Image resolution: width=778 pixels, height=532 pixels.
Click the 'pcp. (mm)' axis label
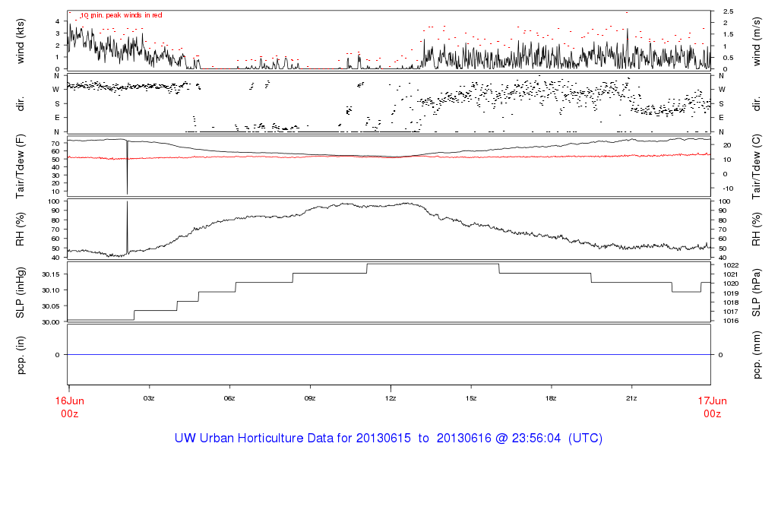(756, 356)
